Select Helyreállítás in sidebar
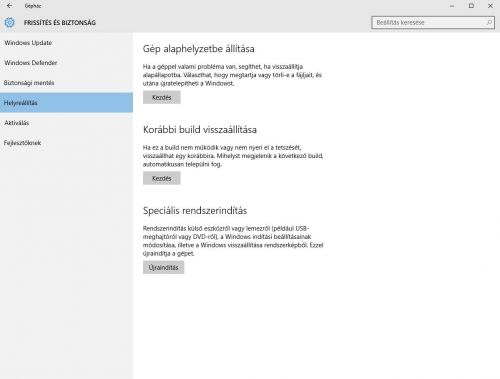 (x=66, y=103)
